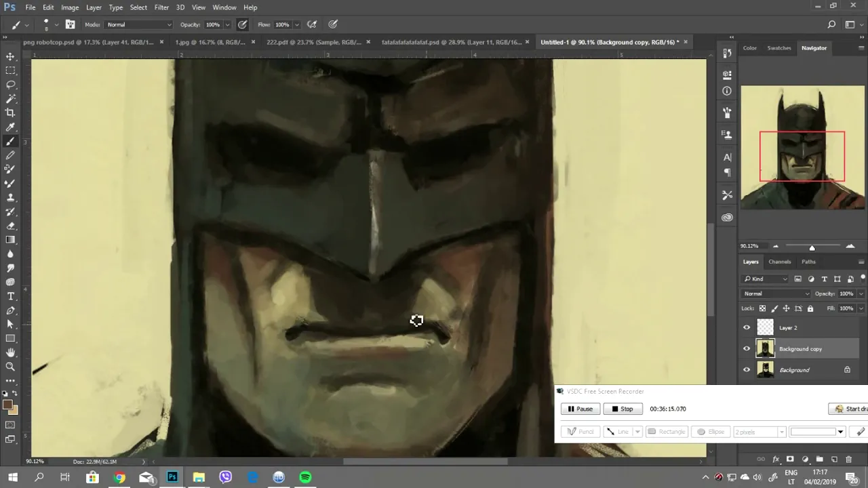Select the Layer 2 thumbnail

click(765, 328)
